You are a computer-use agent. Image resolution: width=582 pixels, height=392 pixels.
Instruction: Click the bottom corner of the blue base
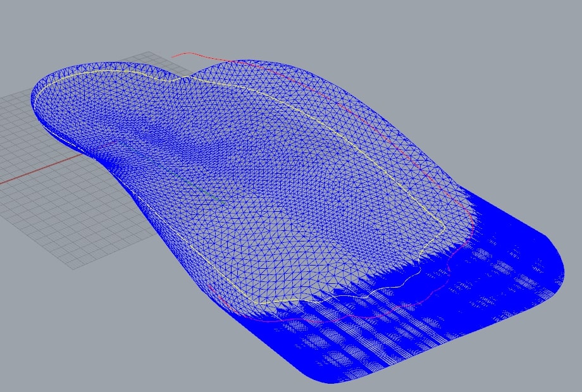coord(329,380)
